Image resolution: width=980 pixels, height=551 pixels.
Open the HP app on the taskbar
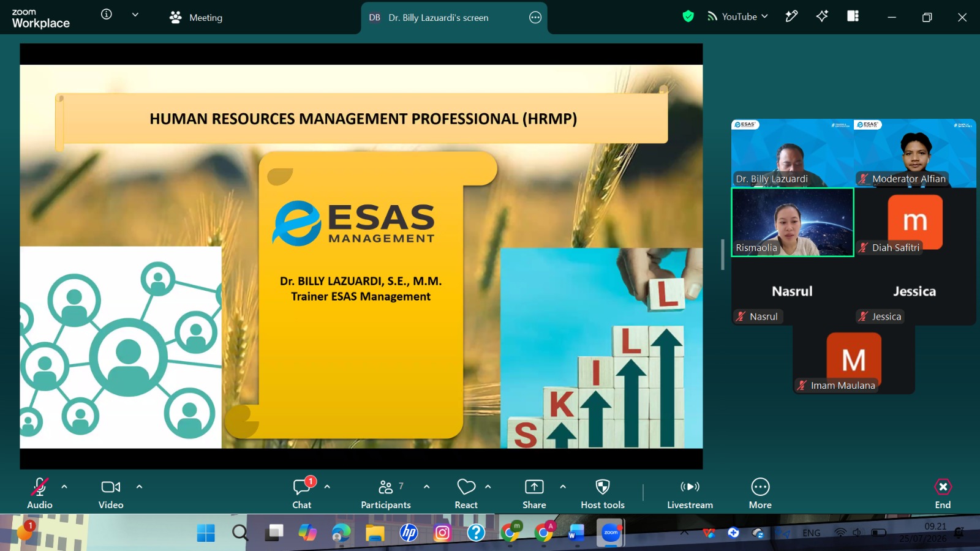[x=409, y=533]
